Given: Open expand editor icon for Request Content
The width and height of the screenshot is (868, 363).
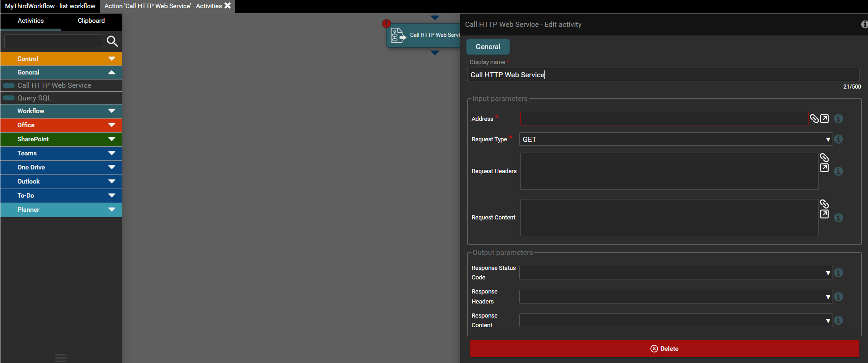Looking at the screenshot, I should (x=824, y=214).
